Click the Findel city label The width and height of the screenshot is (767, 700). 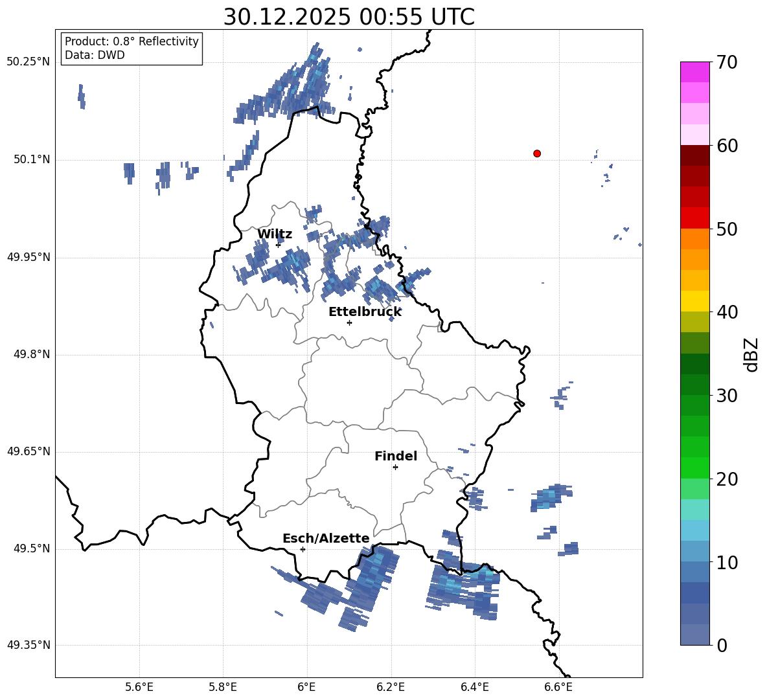pyautogui.click(x=396, y=456)
